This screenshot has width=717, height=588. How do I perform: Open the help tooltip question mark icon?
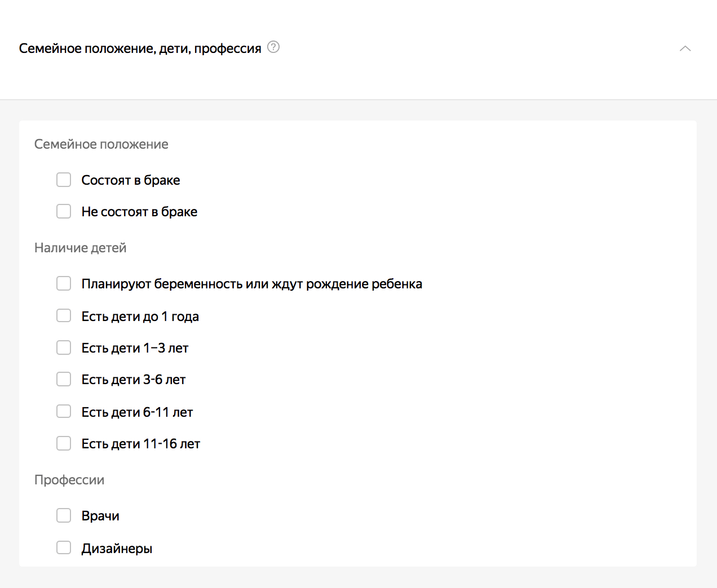(273, 47)
